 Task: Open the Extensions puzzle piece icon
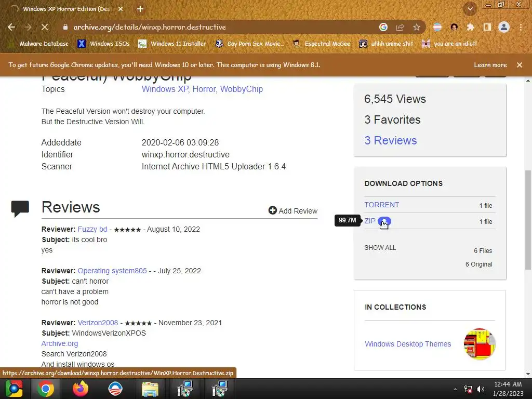point(470,27)
